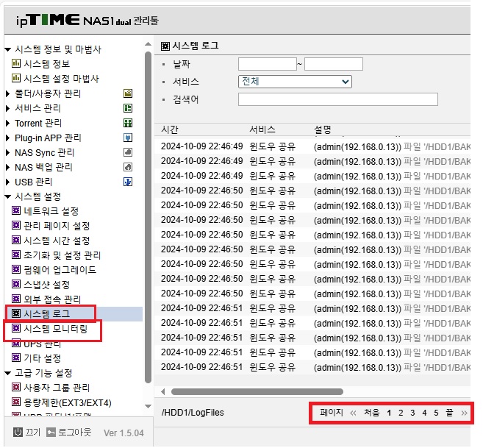
Task: Collapse the 고급 기능 설정 section
Action: point(8,374)
